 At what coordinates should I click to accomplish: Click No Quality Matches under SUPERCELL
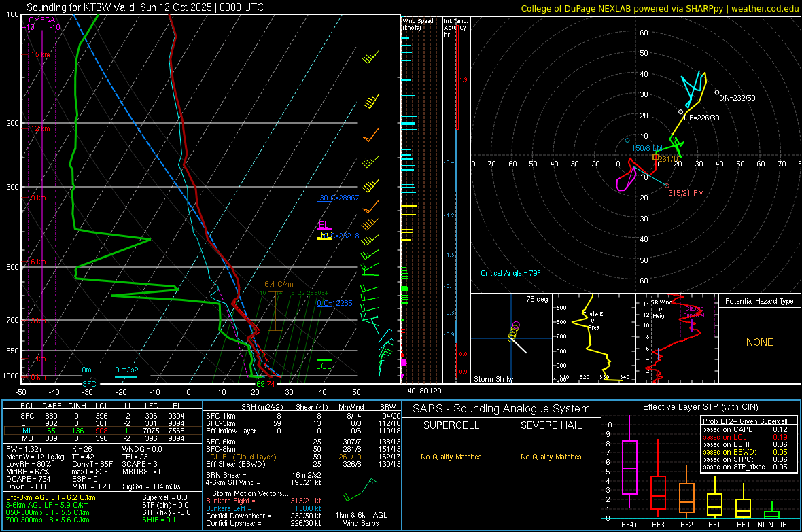pyautogui.click(x=451, y=457)
